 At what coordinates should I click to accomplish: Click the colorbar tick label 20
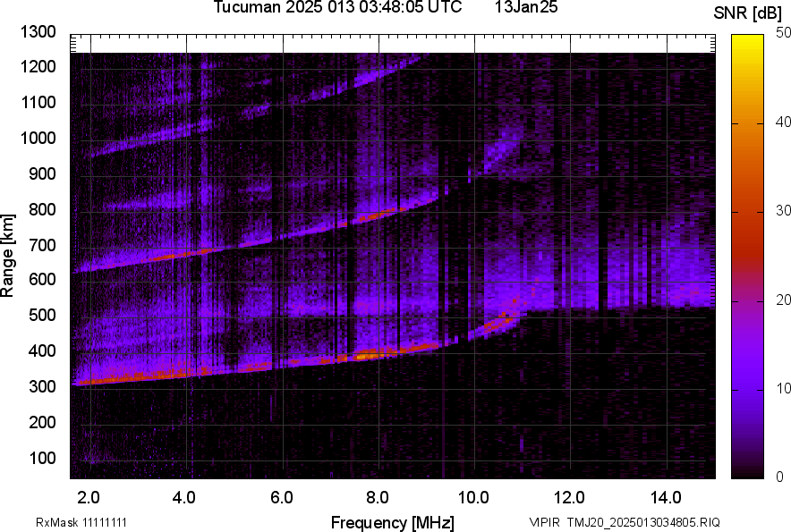(785, 300)
